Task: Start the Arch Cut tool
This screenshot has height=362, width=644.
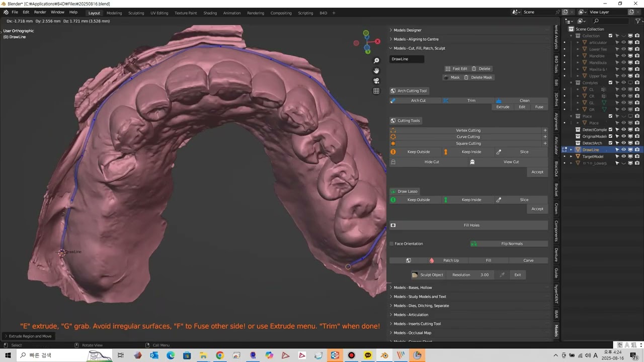Action: click(x=415, y=101)
